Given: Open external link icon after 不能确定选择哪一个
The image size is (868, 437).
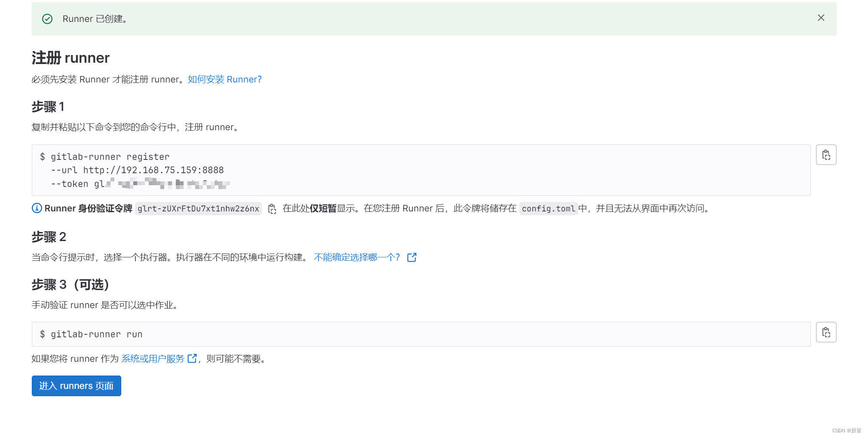Looking at the screenshot, I should coord(411,257).
